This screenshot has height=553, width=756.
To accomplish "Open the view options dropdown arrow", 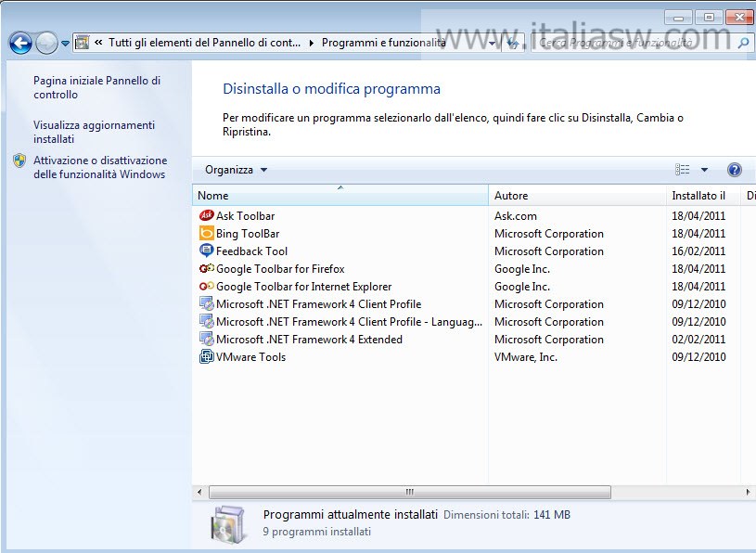I will tap(704, 170).
